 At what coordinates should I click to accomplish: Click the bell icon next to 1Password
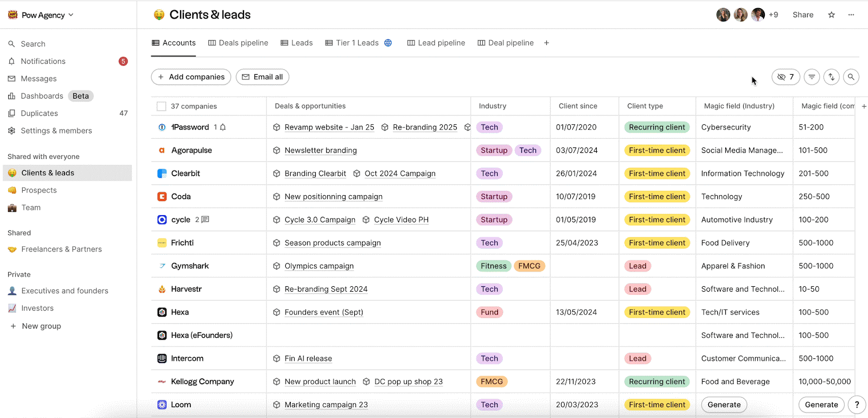(x=223, y=127)
